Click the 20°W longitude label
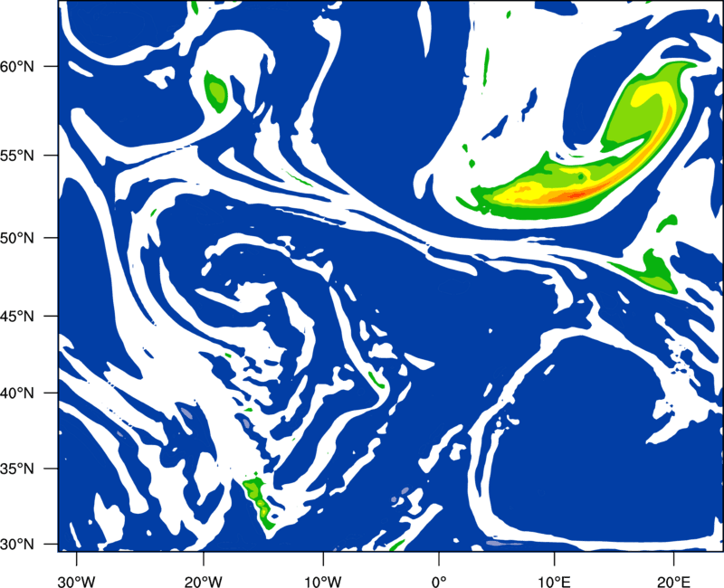The image size is (724, 588). pyautogui.click(x=203, y=582)
